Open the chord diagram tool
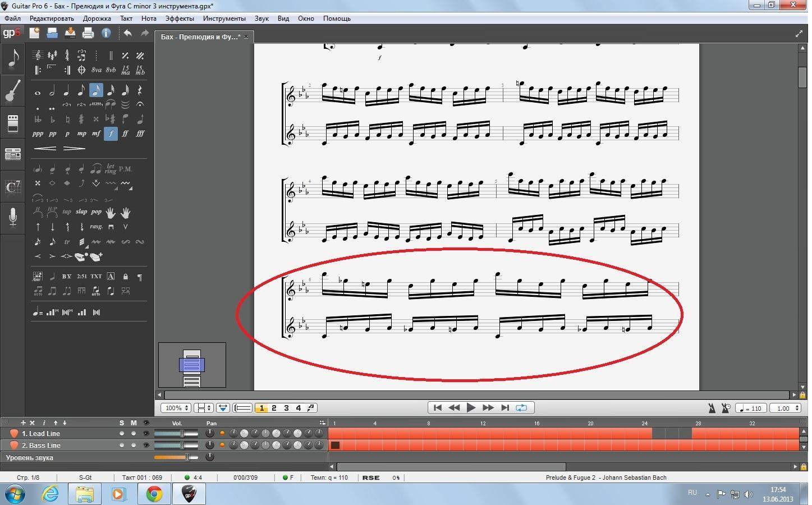 tap(38, 276)
